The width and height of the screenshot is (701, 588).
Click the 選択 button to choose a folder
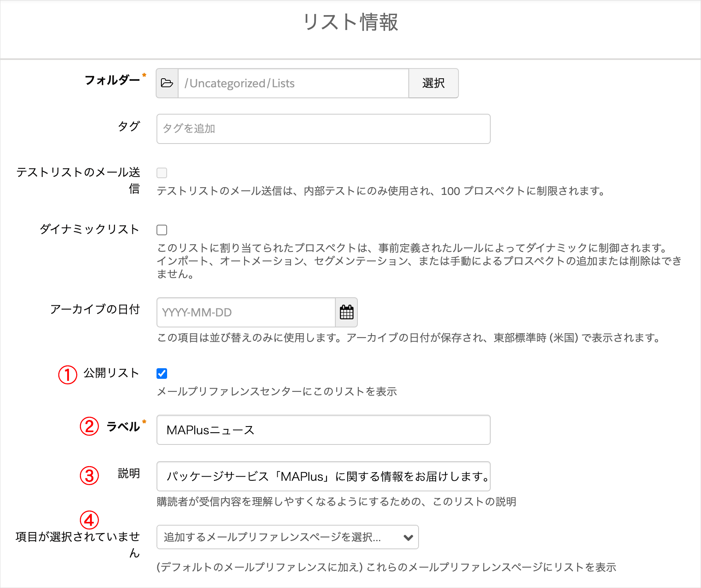(x=434, y=83)
